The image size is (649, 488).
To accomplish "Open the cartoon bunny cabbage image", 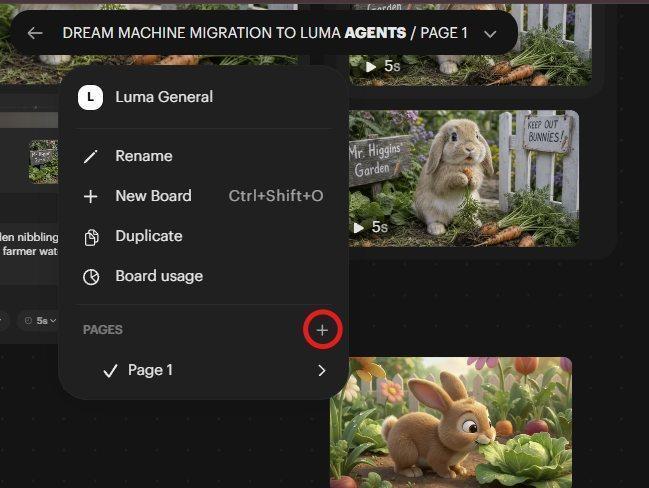I will (451, 422).
